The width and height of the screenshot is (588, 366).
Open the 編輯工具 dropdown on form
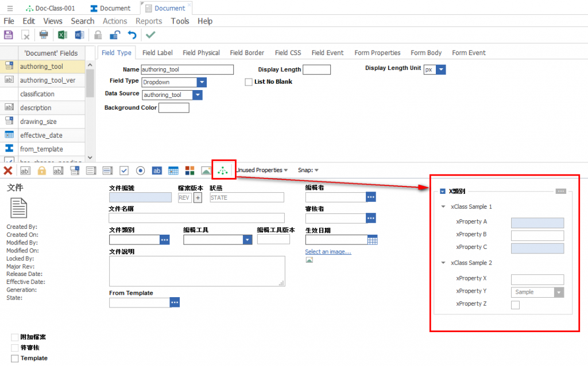pyautogui.click(x=247, y=240)
